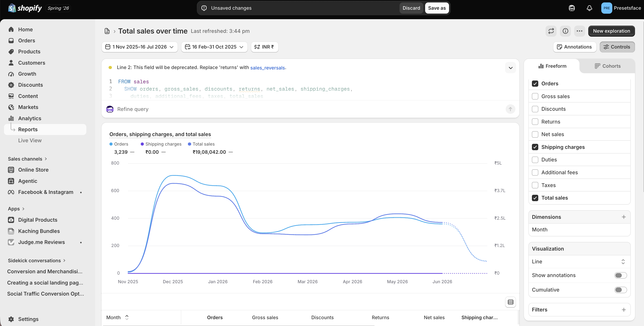Click the Total sales legend color dot
The image size is (644, 326).
pos(189,144)
